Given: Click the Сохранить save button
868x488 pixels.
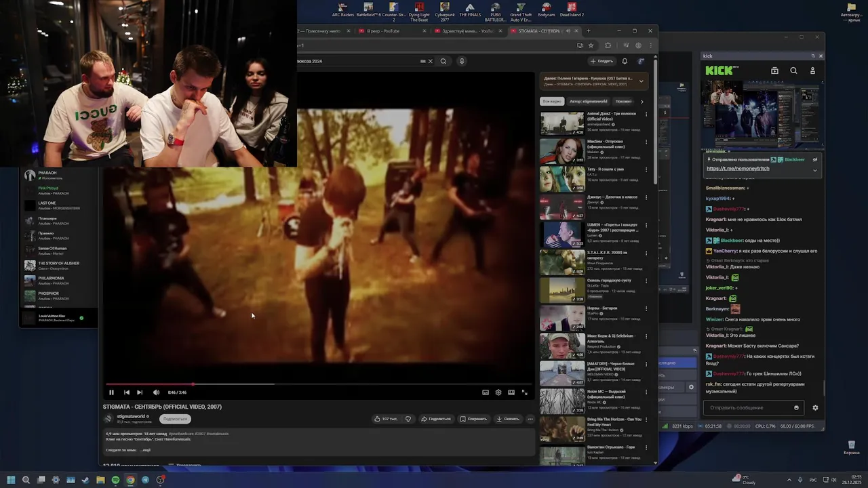Looking at the screenshot, I should click(x=473, y=419).
